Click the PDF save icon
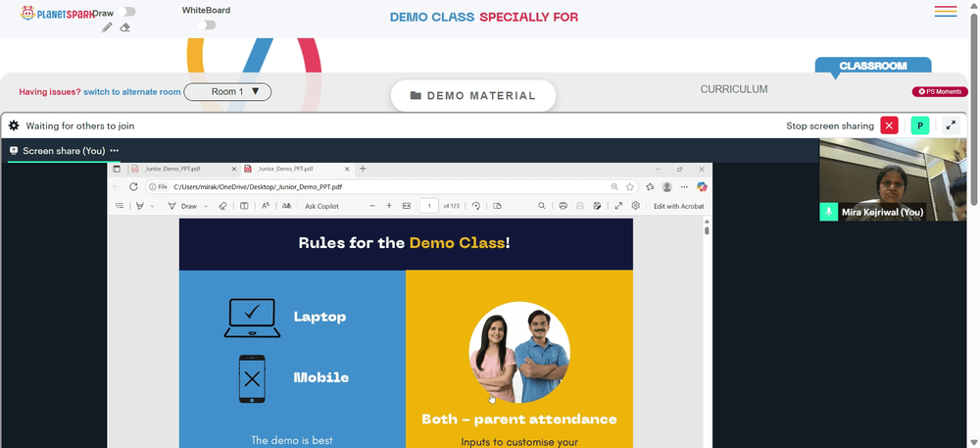The image size is (980, 448). (x=580, y=206)
